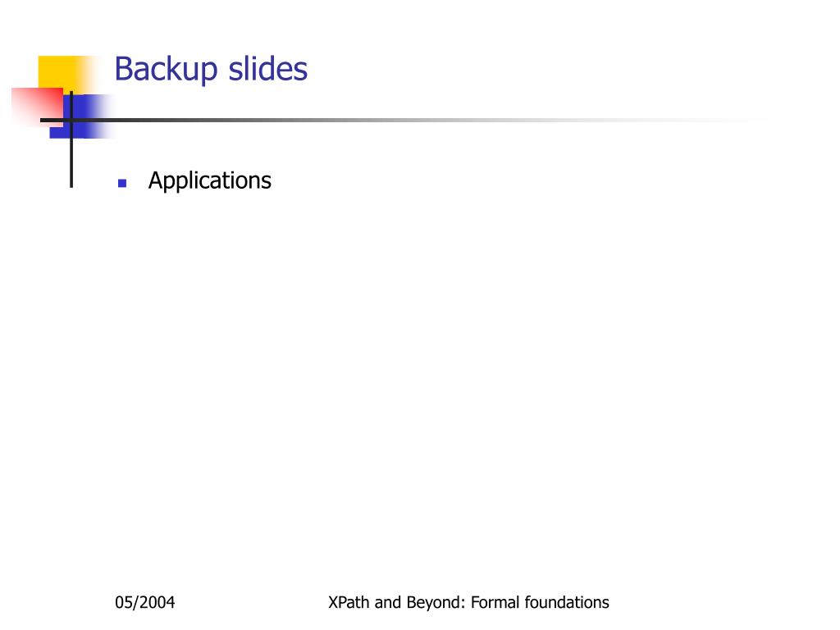Viewport: 840px width, 630px height.
Task: Click the crossing point of black lines
Action: click(71, 120)
